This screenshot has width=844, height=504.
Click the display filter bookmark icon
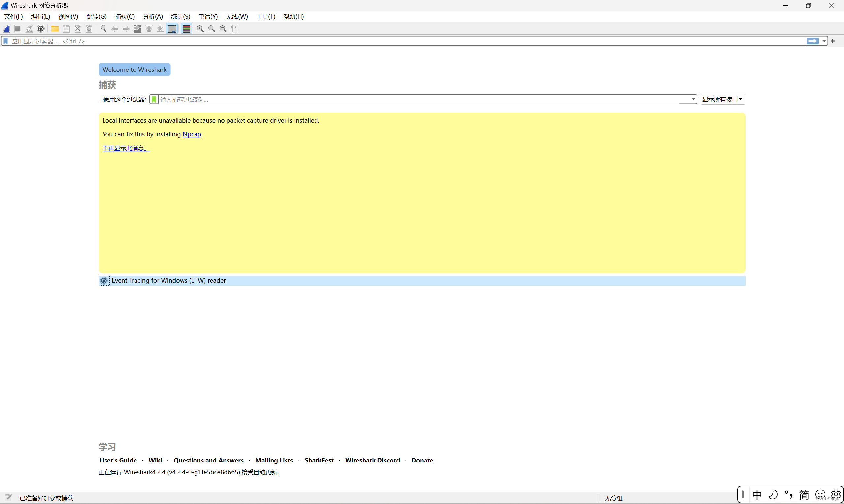(5, 41)
